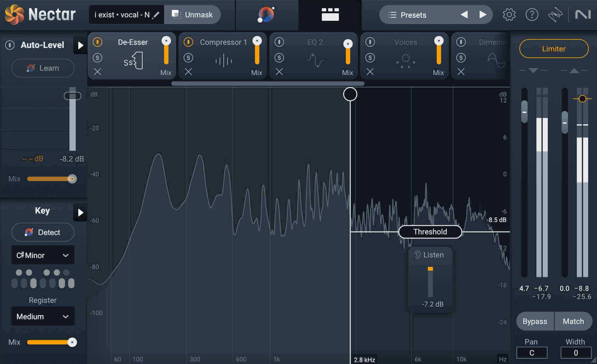Toggle the Auto-Level power button

click(x=10, y=45)
